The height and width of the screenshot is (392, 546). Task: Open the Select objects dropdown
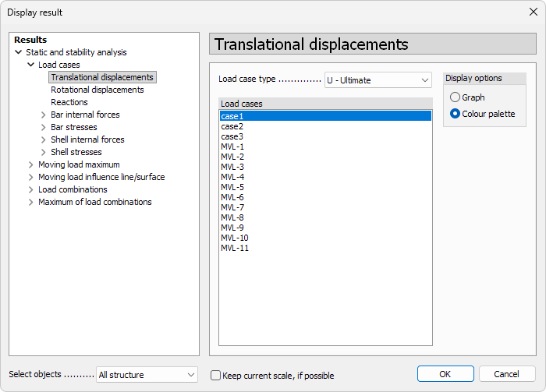click(x=147, y=375)
